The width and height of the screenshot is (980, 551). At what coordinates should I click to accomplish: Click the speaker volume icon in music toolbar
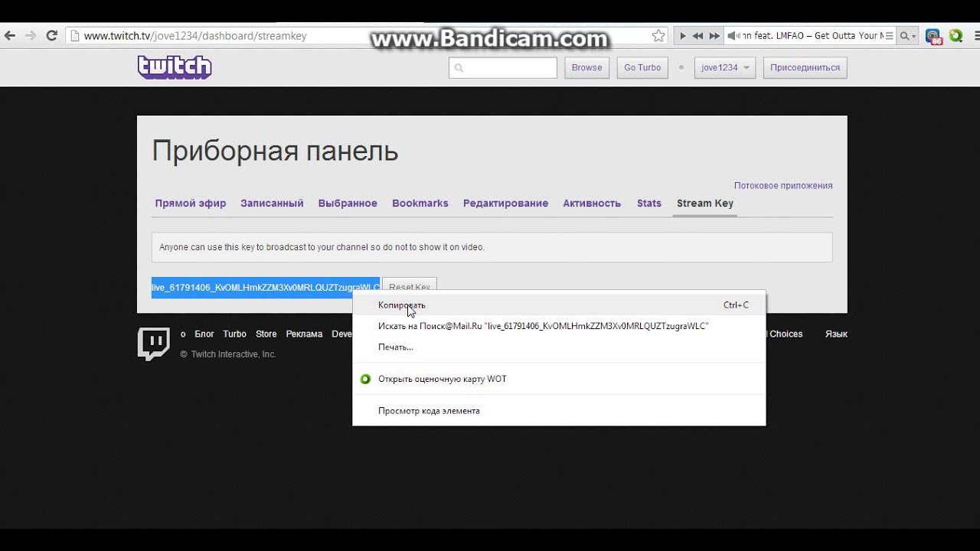pos(732,35)
